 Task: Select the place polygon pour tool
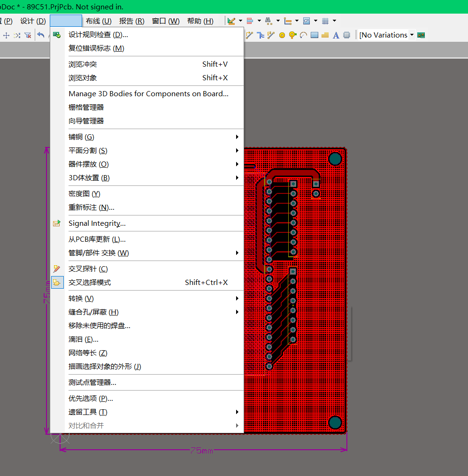(325, 35)
